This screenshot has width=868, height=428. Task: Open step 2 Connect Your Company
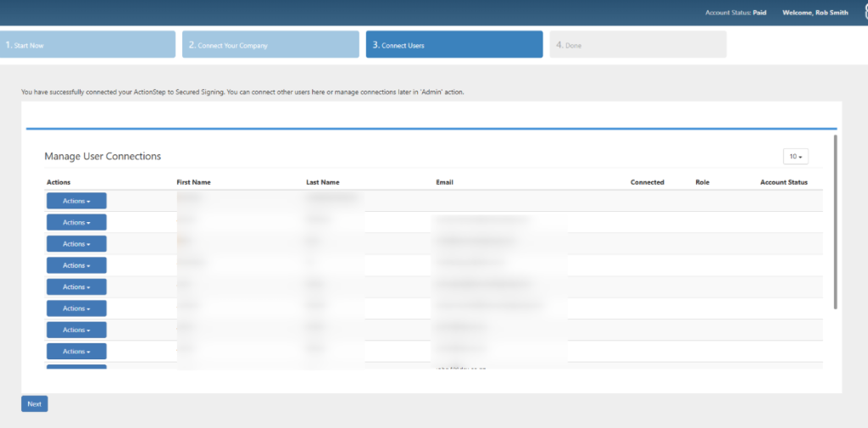click(270, 45)
